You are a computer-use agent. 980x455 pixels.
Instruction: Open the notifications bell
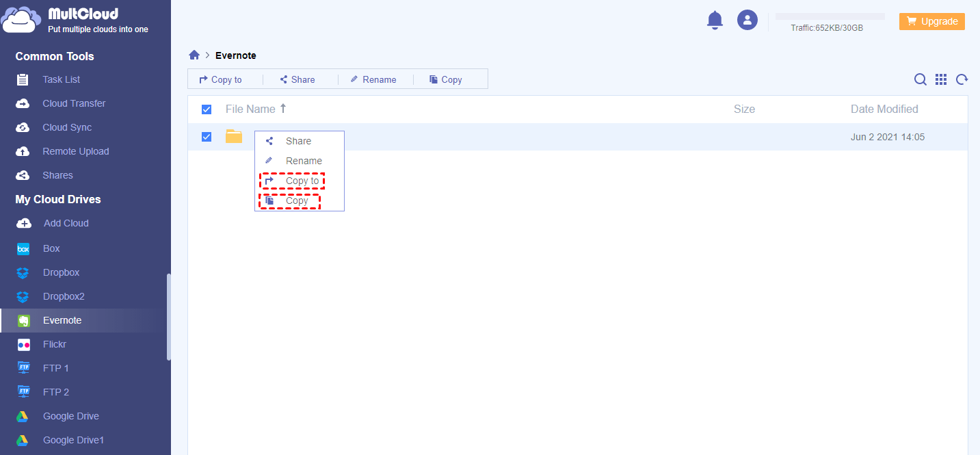tap(715, 20)
